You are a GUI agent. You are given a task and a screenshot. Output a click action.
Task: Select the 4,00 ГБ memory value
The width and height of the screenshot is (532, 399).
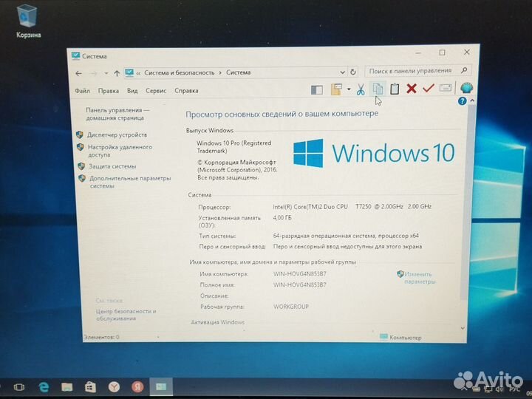[x=282, y=217]
